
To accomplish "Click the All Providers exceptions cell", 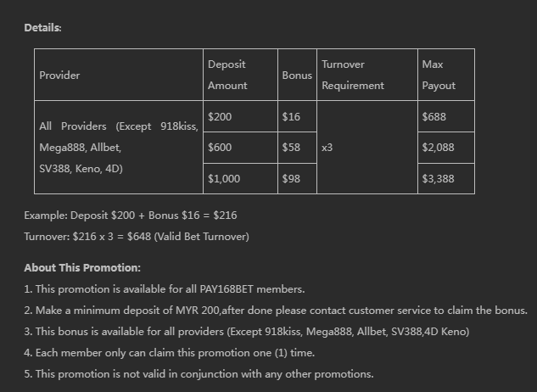I will coord(119,148).
